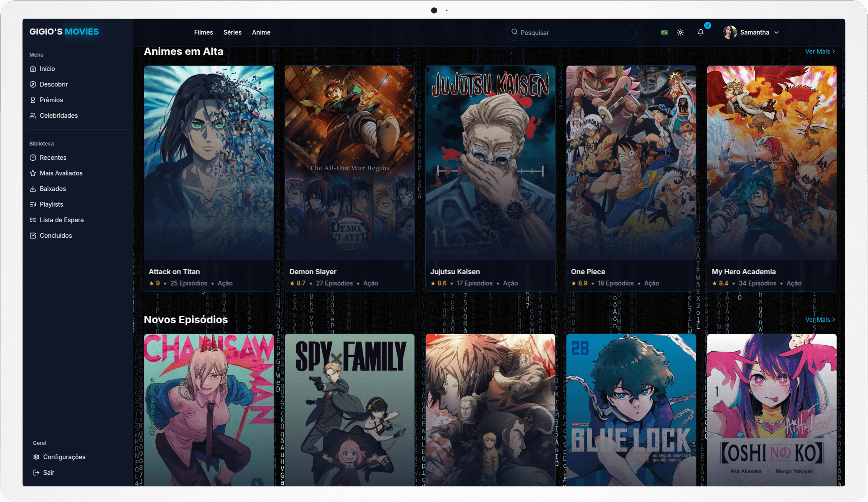Image resolution: width=868 pixels, height=502 pixels.
Task: Open Celebridades people icon in sidebar
Action: (x=33, y=116)
